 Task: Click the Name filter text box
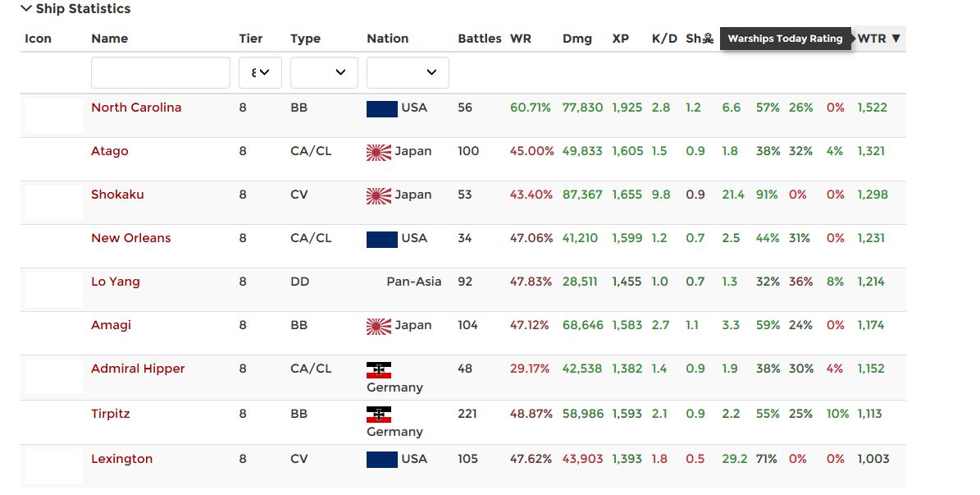tap(160, 72)
